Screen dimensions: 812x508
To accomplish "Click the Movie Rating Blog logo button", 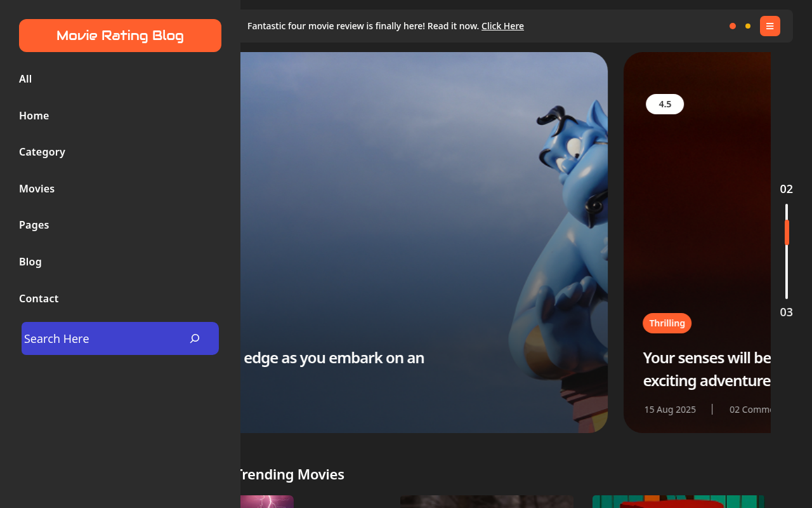I will pyautogui.click(x=120, y=36).
